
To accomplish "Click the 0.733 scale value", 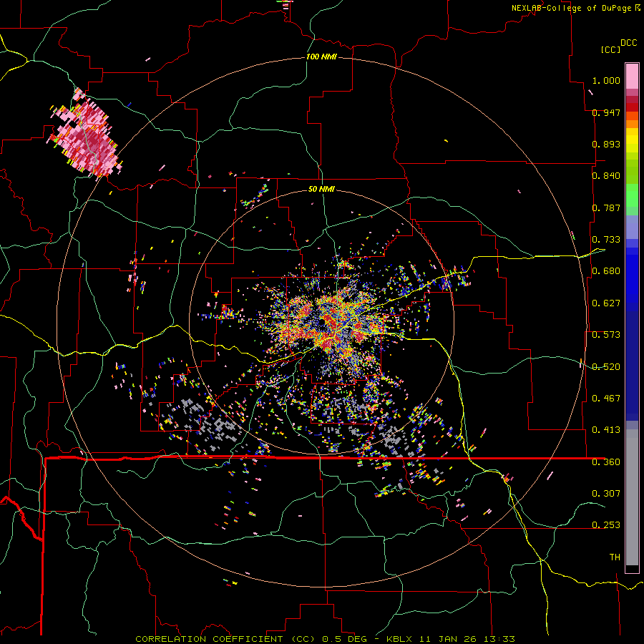I will [606, 240].
